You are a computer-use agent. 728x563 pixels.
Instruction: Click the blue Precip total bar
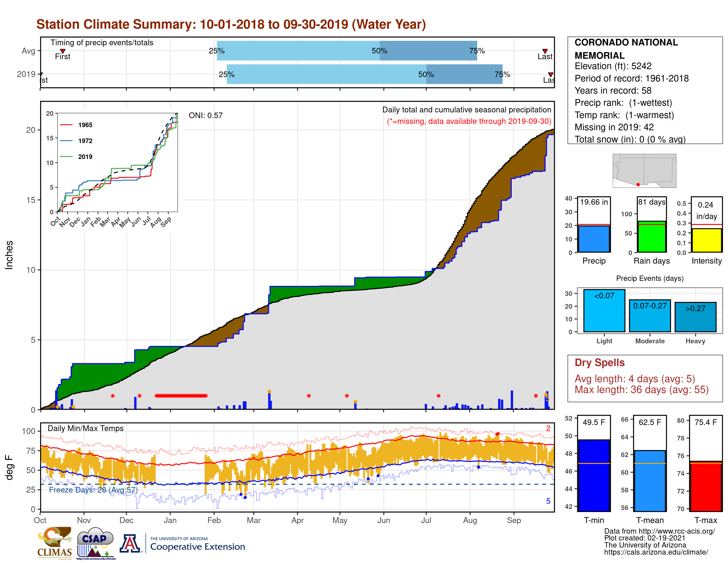[x=594, y=239]
